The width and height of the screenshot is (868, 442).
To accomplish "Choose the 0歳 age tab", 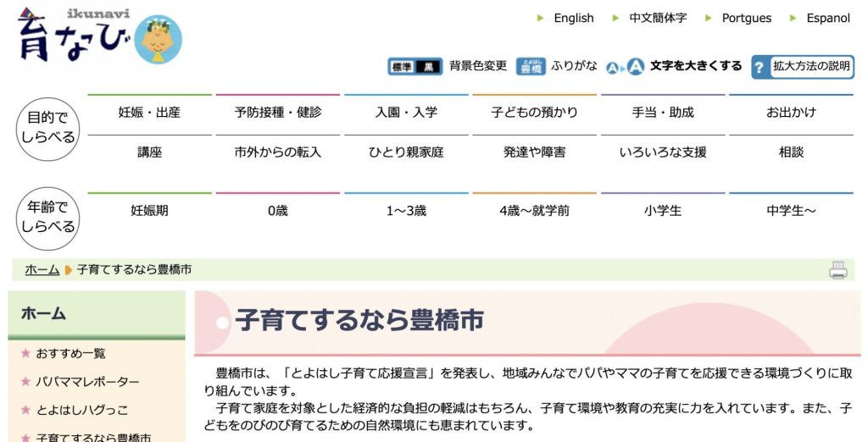I will pyautogui.click(x=277, y=211).
